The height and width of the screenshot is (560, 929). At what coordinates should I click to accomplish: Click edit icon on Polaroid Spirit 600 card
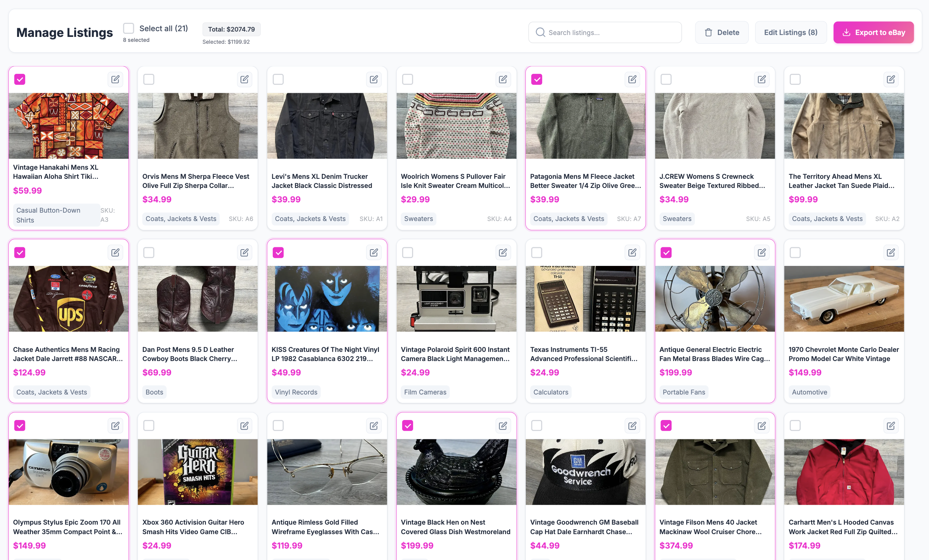point(503,252)
